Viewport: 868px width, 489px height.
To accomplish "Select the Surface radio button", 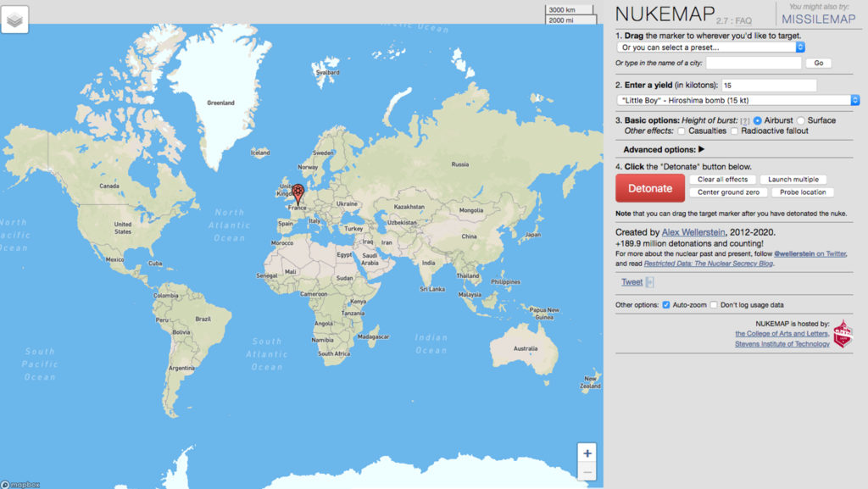I will coord(800,120).
